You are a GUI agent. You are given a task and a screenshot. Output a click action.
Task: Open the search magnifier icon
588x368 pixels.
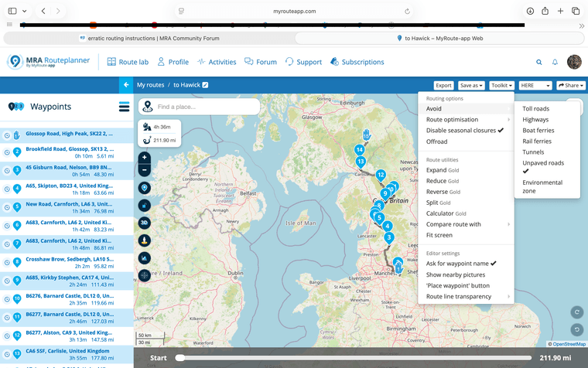point(539,62)
